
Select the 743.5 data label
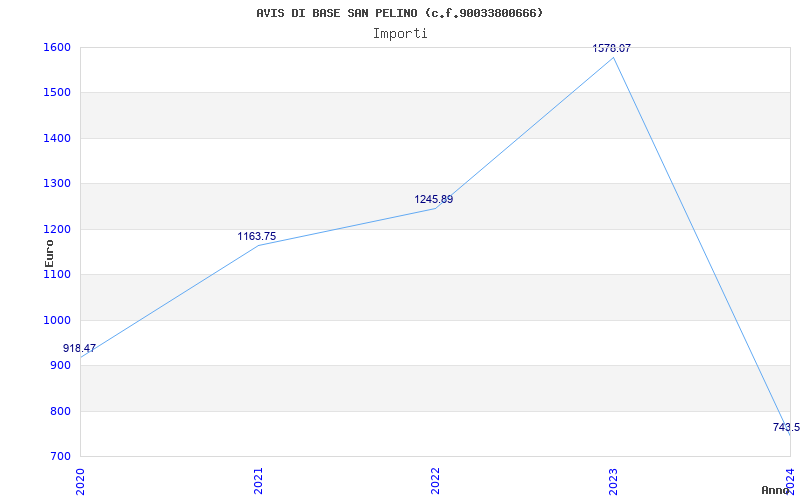786,427
